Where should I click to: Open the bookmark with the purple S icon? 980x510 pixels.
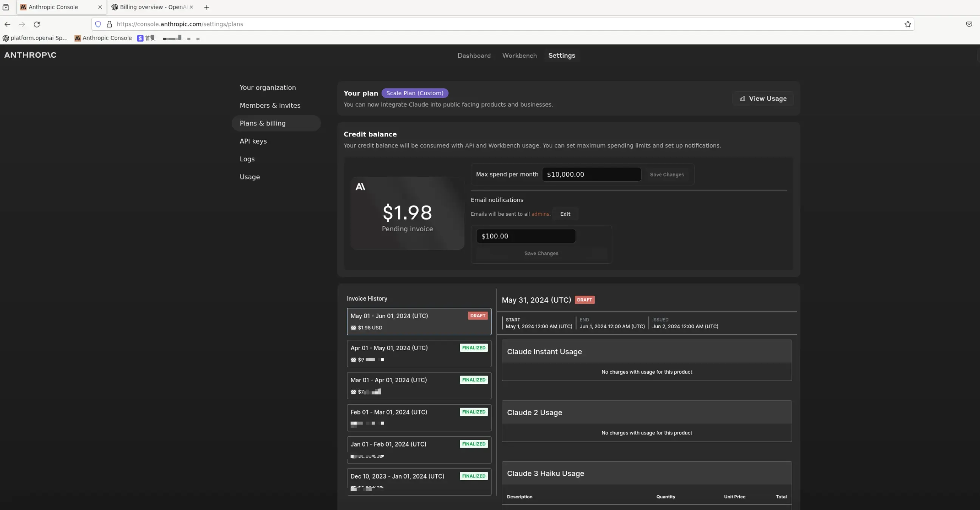point(146,38)
